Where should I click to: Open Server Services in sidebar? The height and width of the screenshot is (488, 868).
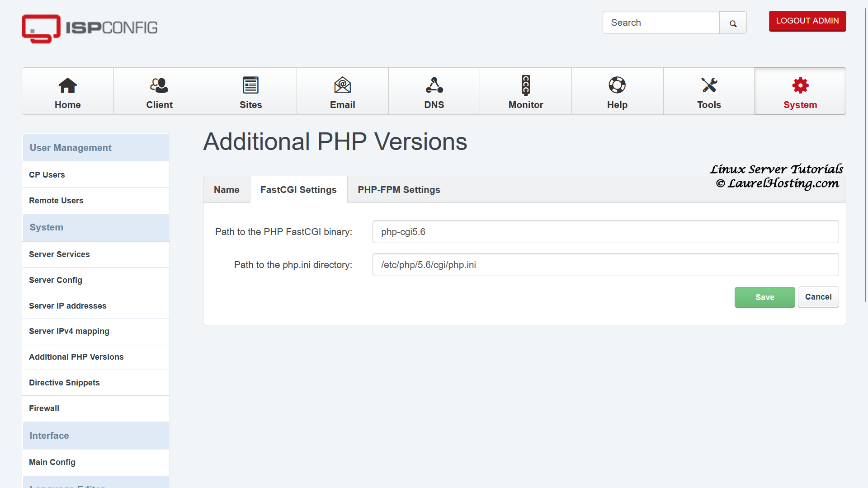tap(96, 254)
